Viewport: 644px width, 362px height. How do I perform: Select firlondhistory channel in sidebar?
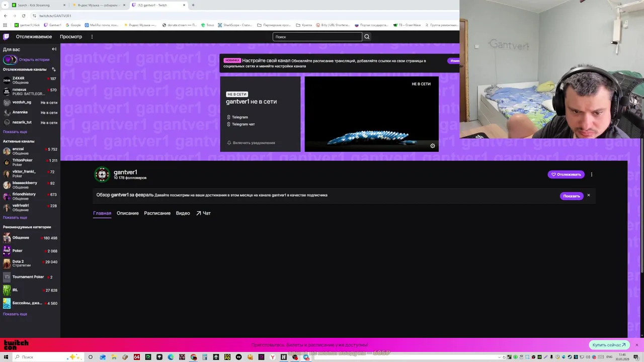tap(30, 196)
